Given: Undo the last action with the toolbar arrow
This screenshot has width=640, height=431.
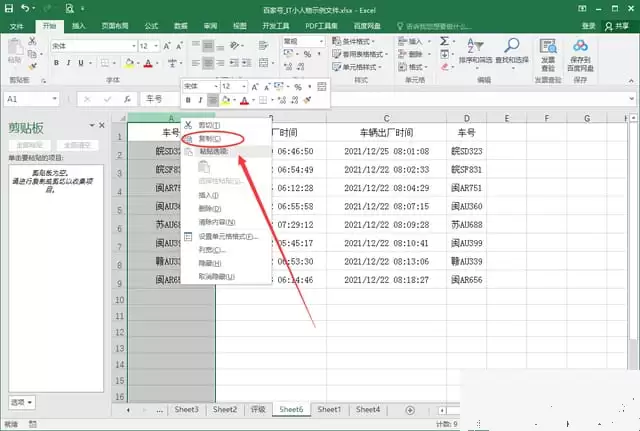Looking at the screenshot, I should click(x=26, y=8).
